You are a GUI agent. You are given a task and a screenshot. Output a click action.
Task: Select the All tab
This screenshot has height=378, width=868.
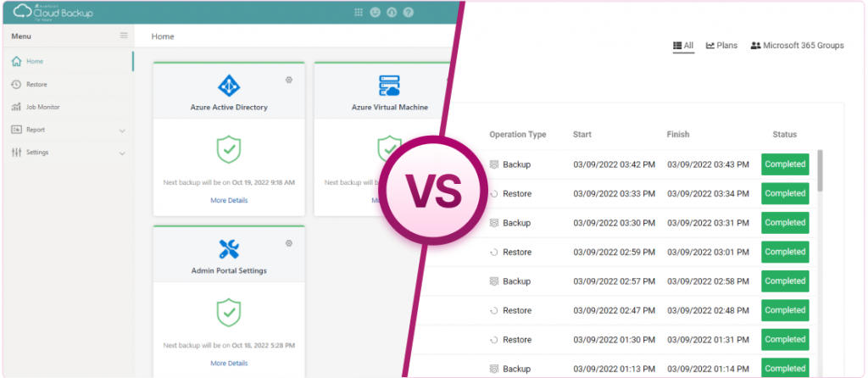(683, 46)
